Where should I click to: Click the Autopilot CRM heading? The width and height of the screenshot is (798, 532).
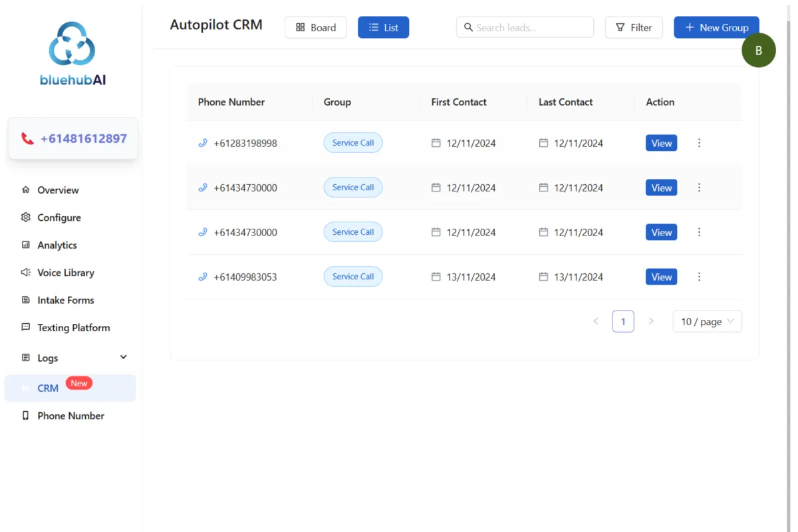216,25
